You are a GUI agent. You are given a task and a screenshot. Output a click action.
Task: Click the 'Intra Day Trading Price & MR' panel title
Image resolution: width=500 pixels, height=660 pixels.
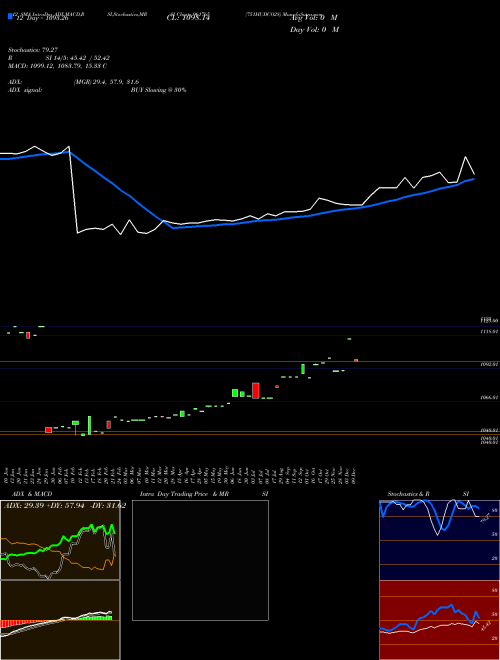pos(184,494)
